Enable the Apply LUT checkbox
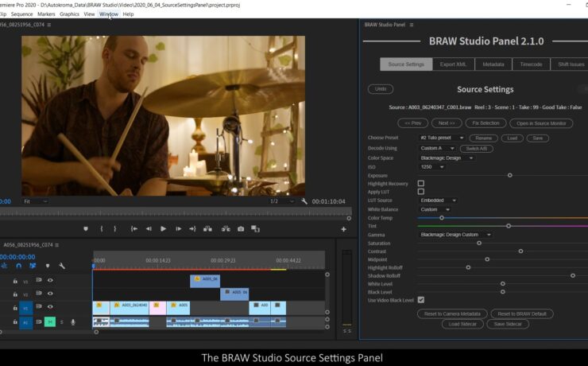 (421, 192)
